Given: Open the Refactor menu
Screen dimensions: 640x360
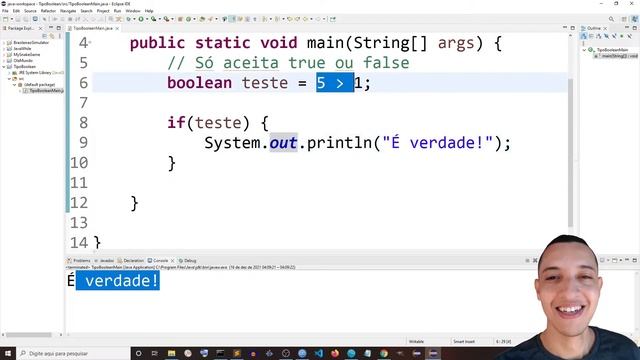Looking at the screenshot, I should click(48, 11).
